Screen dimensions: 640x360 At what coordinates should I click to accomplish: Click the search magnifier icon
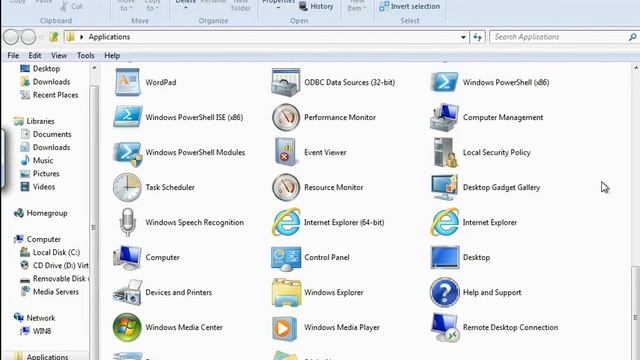[x=633, y=37]
